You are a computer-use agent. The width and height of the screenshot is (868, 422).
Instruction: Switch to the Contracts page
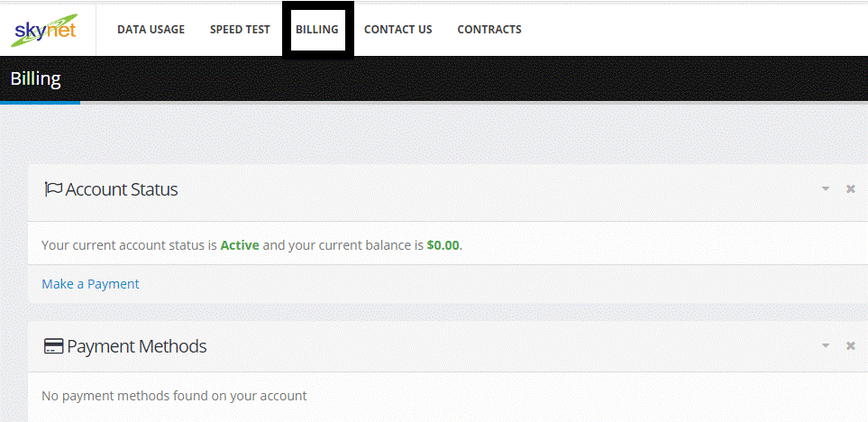(x=489, y=30)
